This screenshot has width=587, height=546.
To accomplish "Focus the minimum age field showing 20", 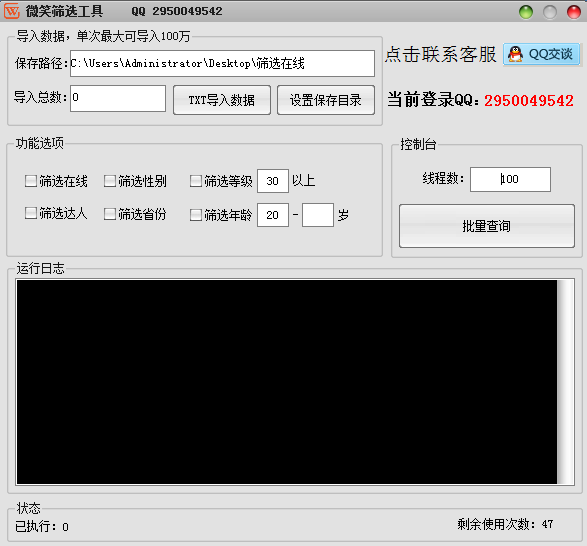I will [x=273, y=215].
